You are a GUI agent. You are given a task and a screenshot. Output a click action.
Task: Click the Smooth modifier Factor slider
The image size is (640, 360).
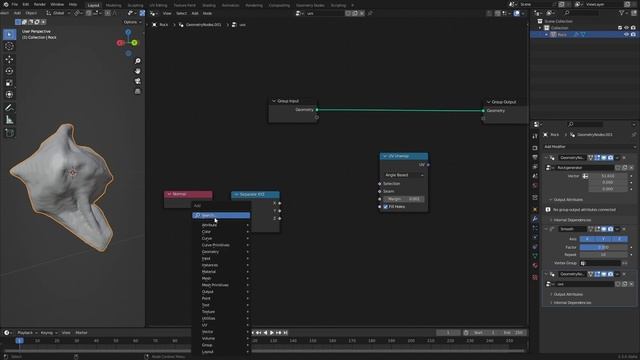[604, 247]
